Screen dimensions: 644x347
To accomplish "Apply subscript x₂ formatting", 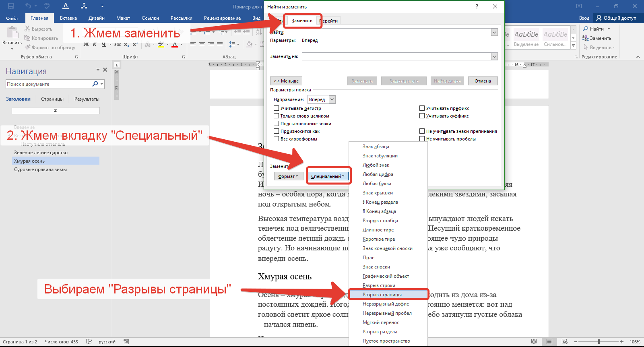I will pyautogui.click(x=126, y=44).
